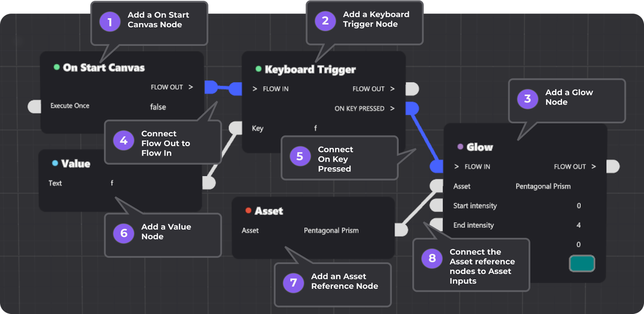This screenshot has height=314, width=644.
Task: Click the teal color swatch in Glow node
Action: point(582,264)
